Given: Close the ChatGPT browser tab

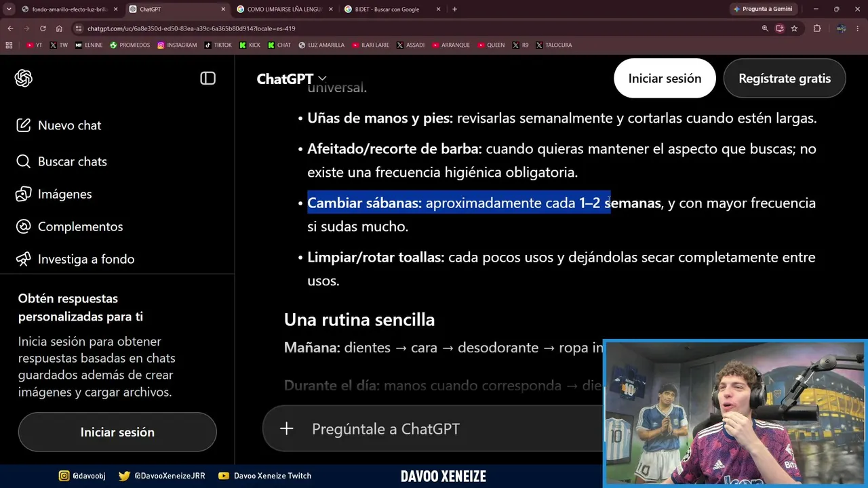Looking at the screenshot, I should pyautogui.click(x=223, y=9).
